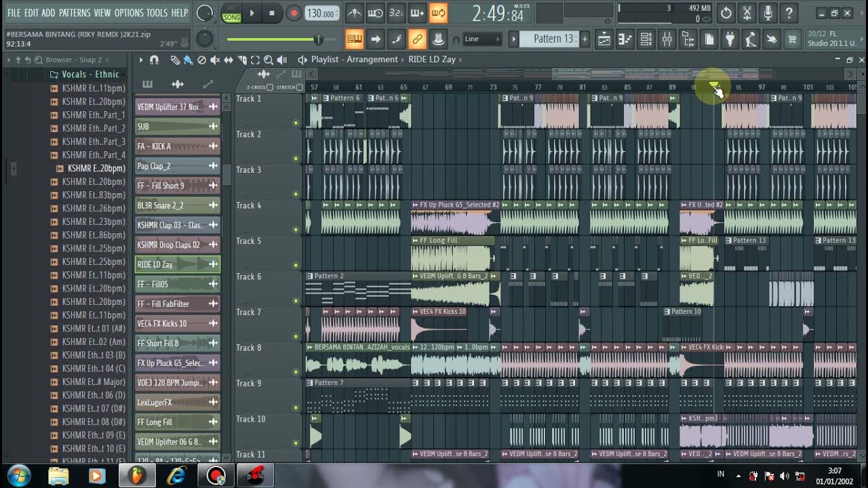Screen dimensions: 868x488
Task: Open browser options arrow in Browser header
Action: pos(9,60)
